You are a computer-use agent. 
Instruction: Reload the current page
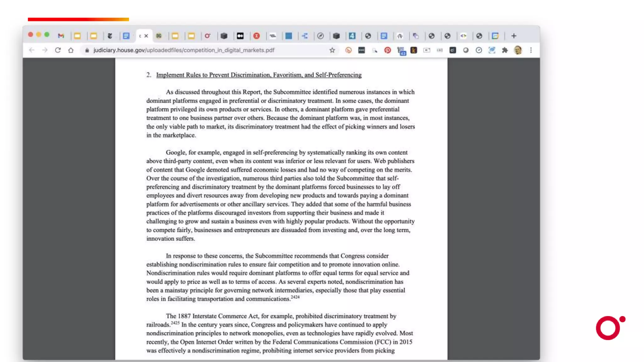pos(58,50)
